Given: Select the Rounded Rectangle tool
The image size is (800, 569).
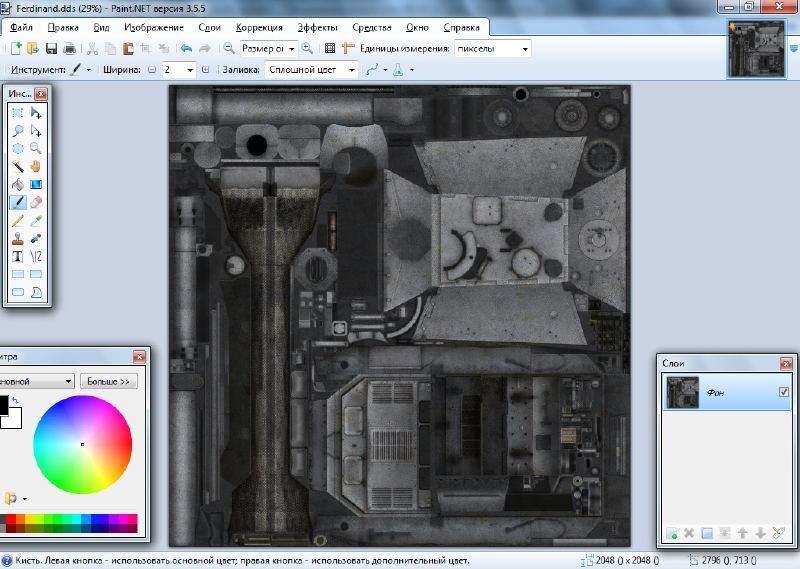Looking at the screenshot, I should click(18, 292).
